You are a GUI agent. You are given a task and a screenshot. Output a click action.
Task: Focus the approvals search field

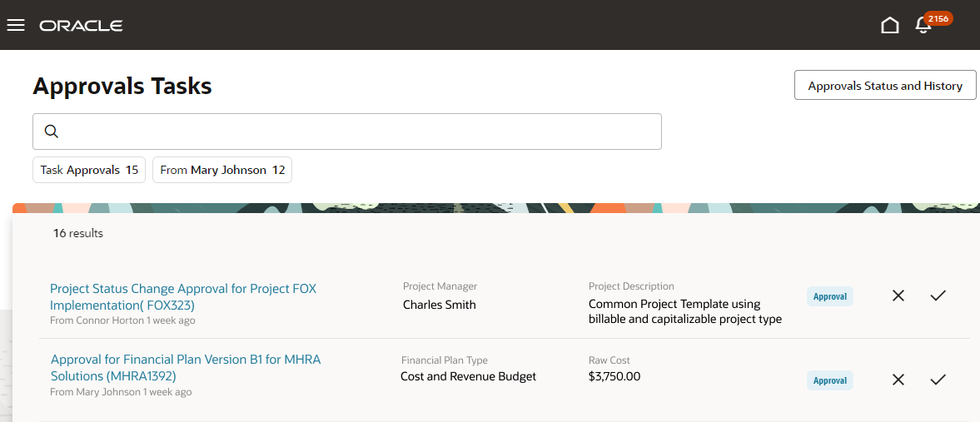358,132
